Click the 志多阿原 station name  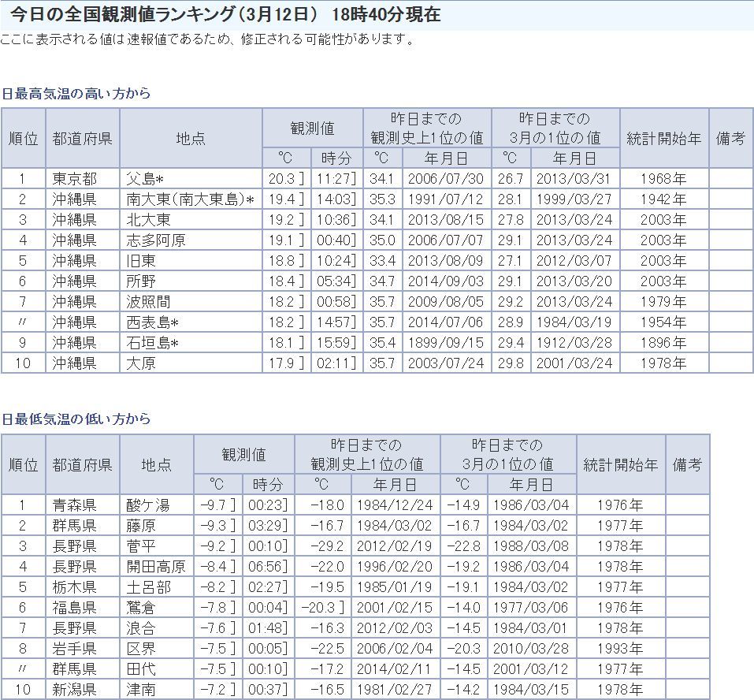155,240
